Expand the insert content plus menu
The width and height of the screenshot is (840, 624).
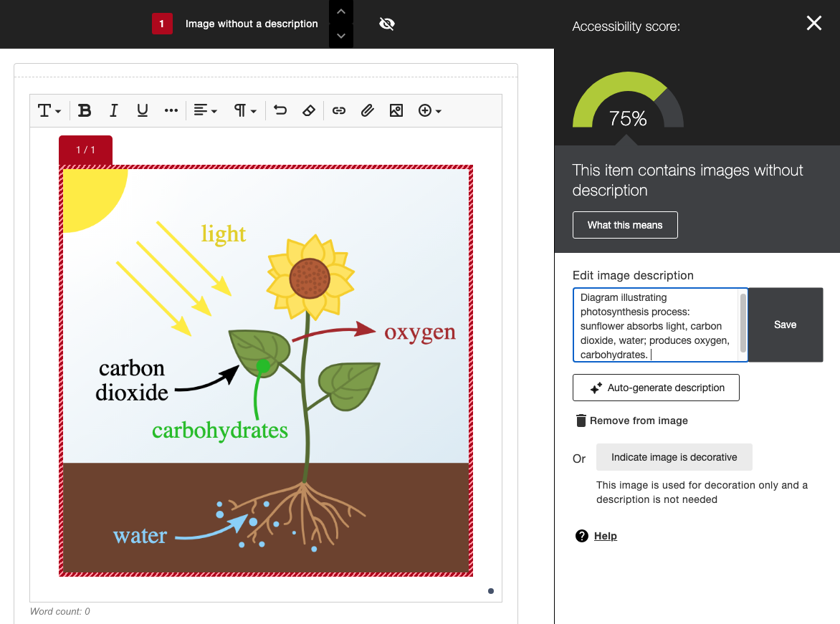point(429,110)
